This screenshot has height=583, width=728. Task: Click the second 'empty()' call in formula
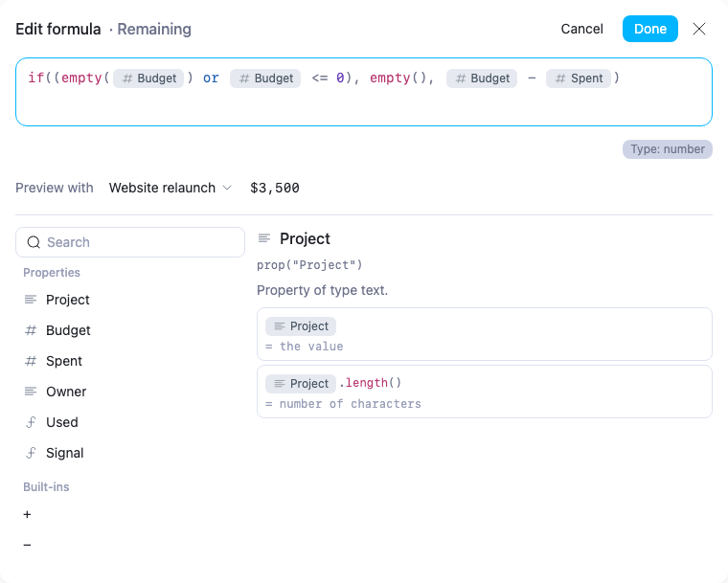398,78
